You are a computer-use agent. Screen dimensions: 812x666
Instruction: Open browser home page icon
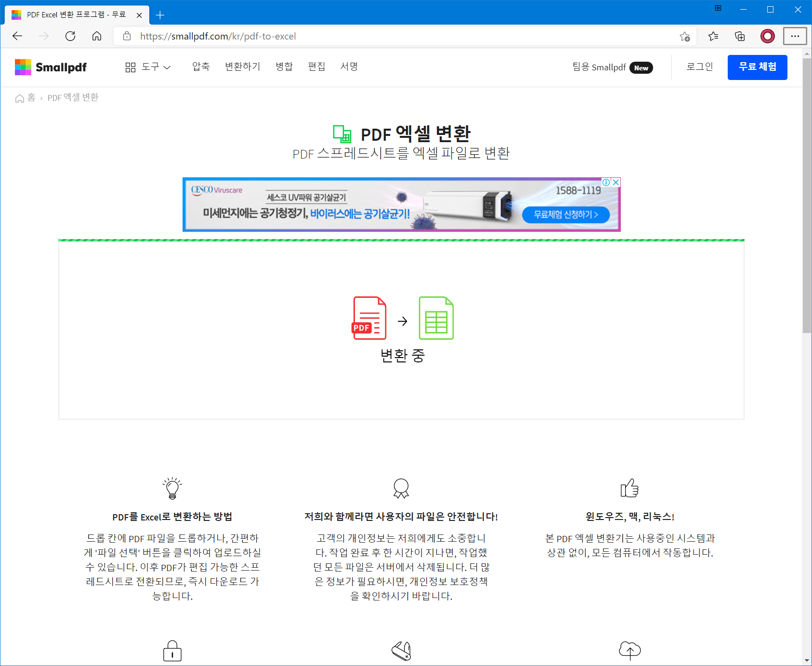coord(97,36)
